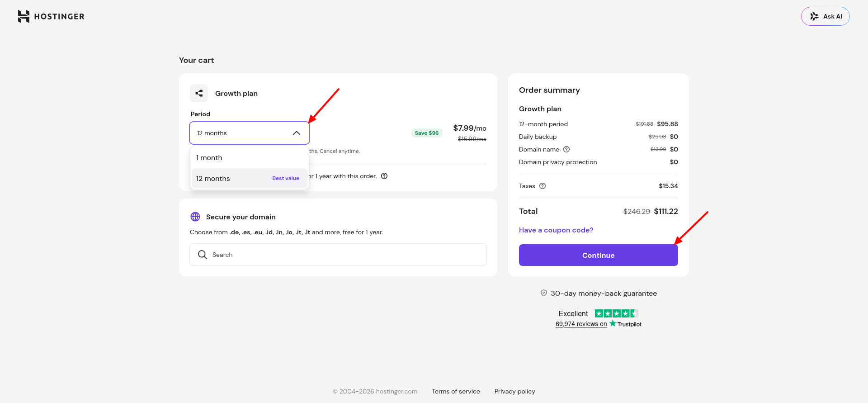
Task: Click the Daily backup row label
Action: coord(538,137)
